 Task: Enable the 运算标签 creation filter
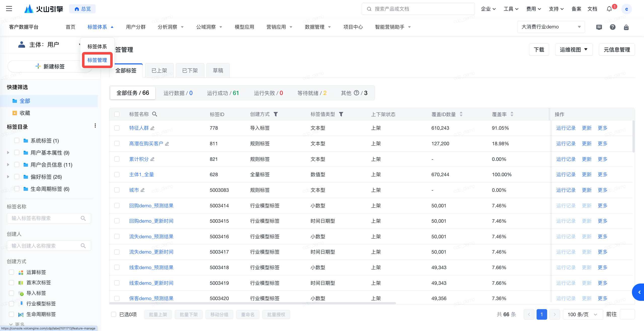11,272
